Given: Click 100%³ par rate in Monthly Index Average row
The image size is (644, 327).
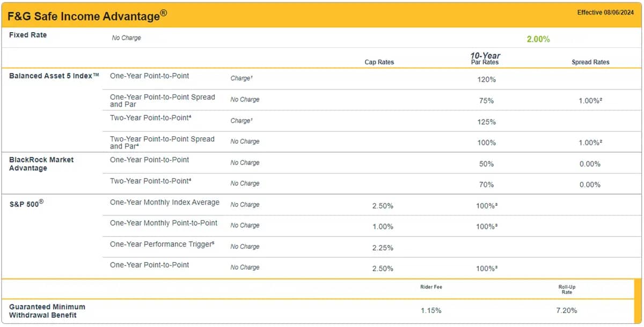Looking at the screenshot, I should click(486, 206).
